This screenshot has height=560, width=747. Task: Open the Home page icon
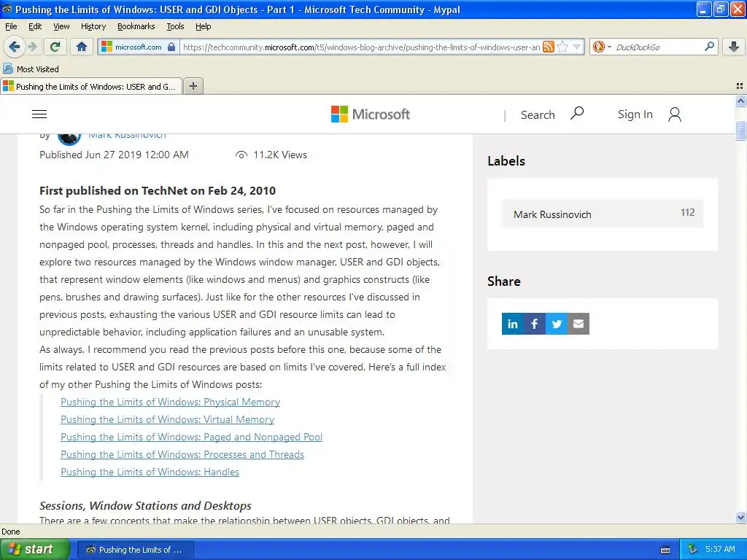click(82, 47)
